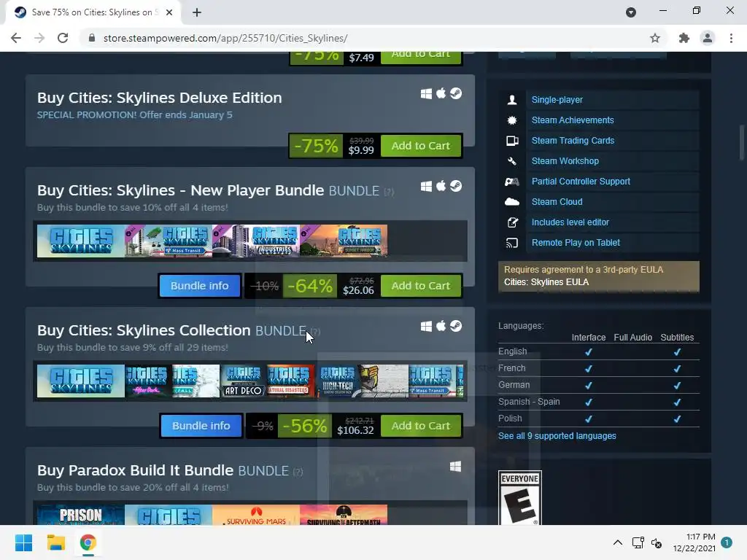
Task: Open notification badge in taskbar
Action: (x=727, y=542)
